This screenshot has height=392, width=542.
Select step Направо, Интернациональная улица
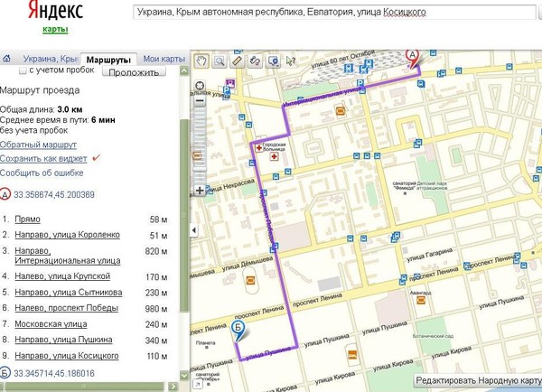(68, 256)
